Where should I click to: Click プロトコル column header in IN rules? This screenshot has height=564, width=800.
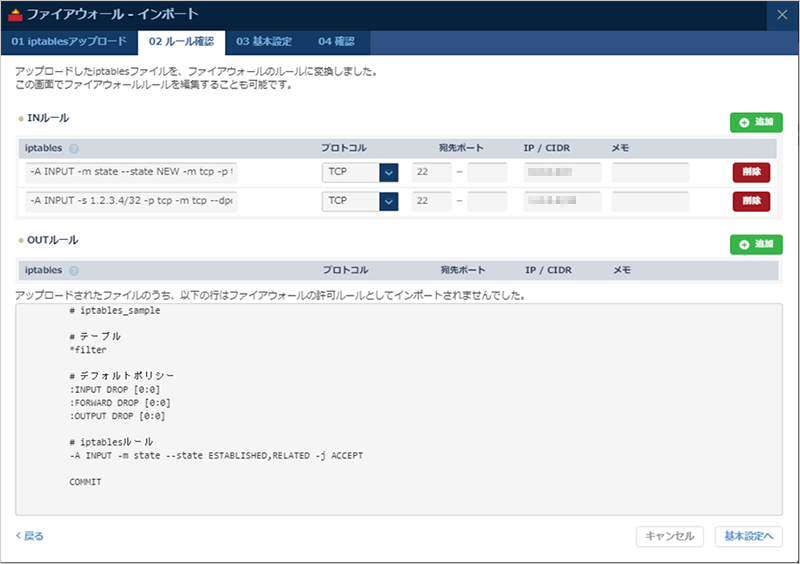343,148
